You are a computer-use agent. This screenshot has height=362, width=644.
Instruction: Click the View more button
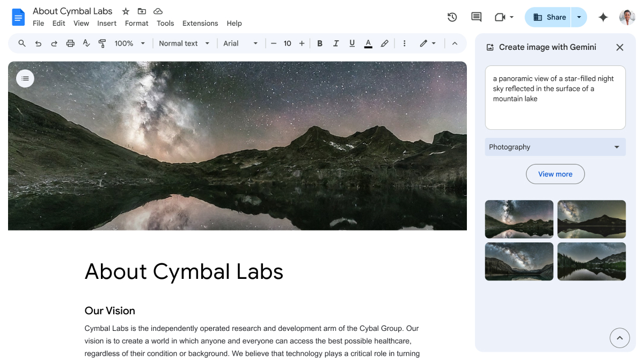(x=555, y=174)
